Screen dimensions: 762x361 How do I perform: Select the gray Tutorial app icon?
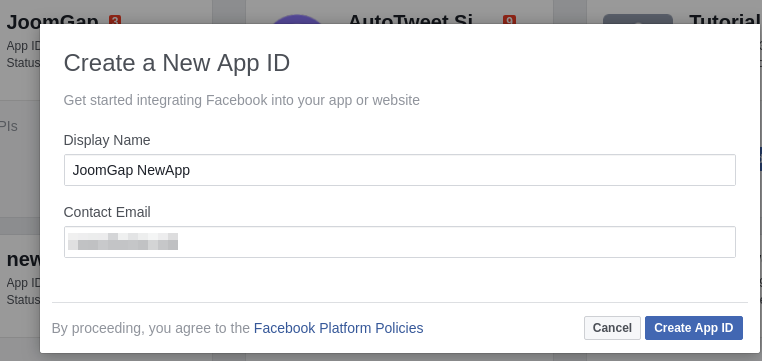tap(638, 19)
